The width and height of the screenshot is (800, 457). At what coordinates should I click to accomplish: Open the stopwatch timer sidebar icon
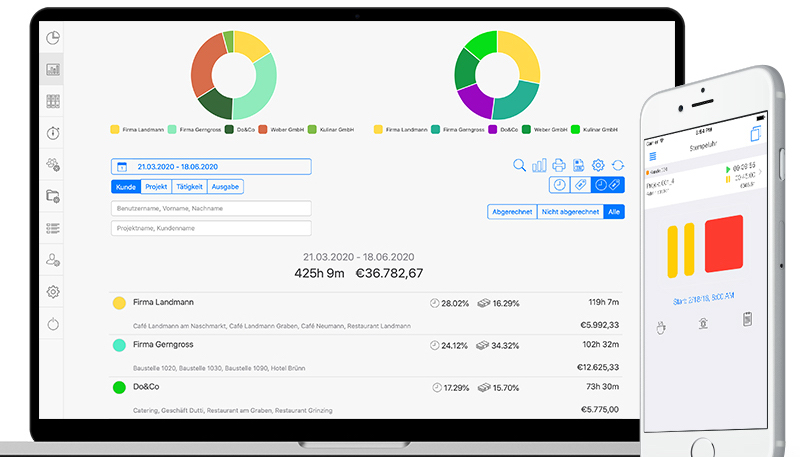pyautogui.click(x=53, y=133)
